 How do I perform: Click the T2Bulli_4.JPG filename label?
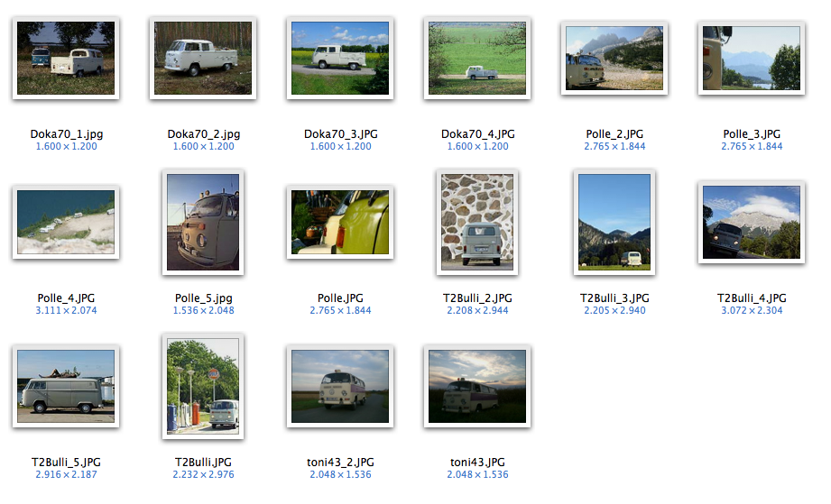point(752,298)
